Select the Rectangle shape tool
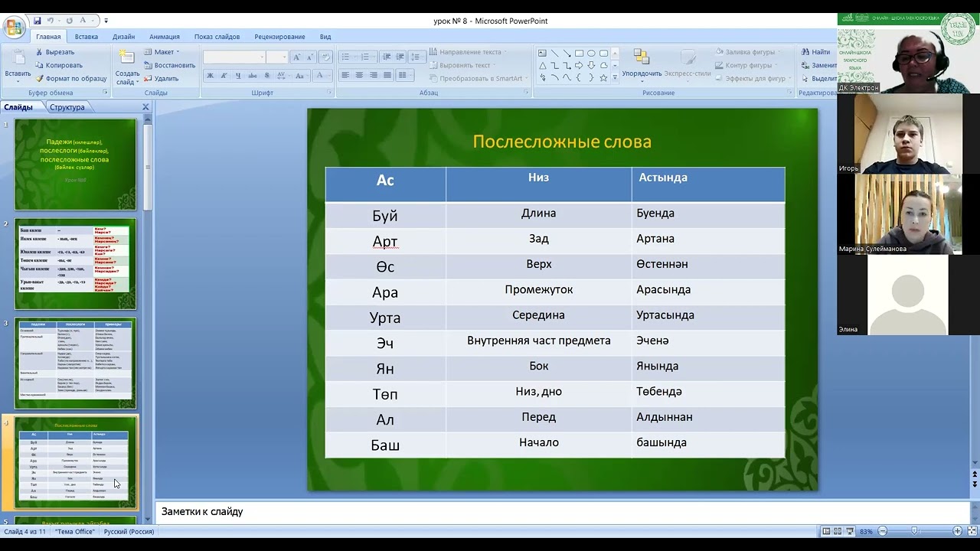980x551 pixels. pyautogui.click(x=579, y=54)
